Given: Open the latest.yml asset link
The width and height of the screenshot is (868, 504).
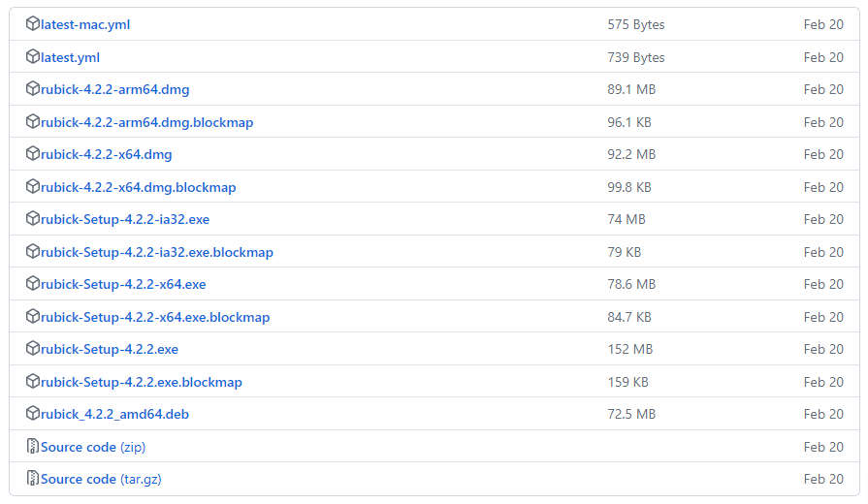Looking at the screenshot, I should (70, 57).
